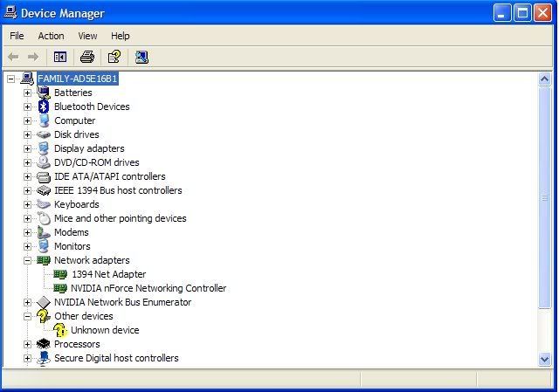Select 1394 Net Adapter label
Image resolution: width=559 pixels, height=392 pixels.
[108, 274]
